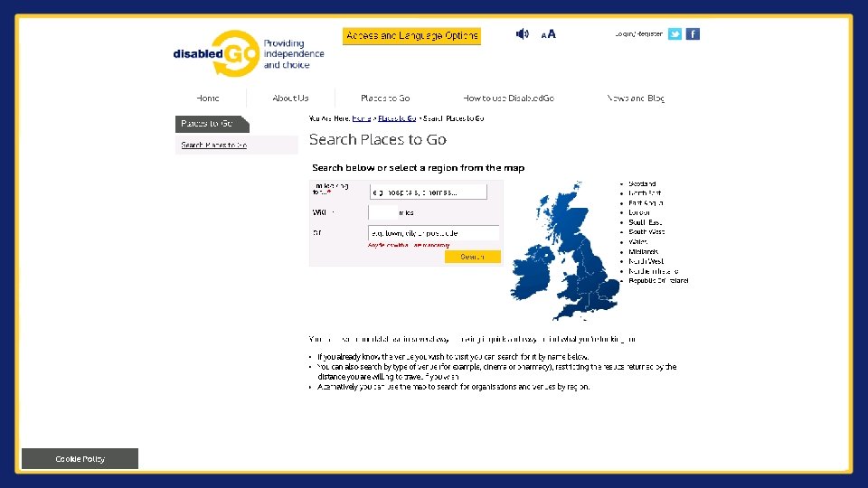This screenshot has width=868, height=488.
Task: Open the News and Blog menu item
Action: pos(636,98)
